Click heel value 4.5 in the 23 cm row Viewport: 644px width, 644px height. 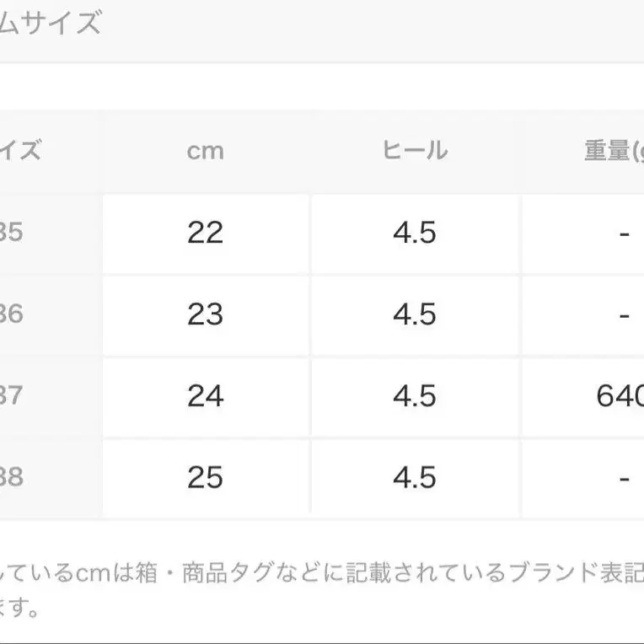pos(415,314)
